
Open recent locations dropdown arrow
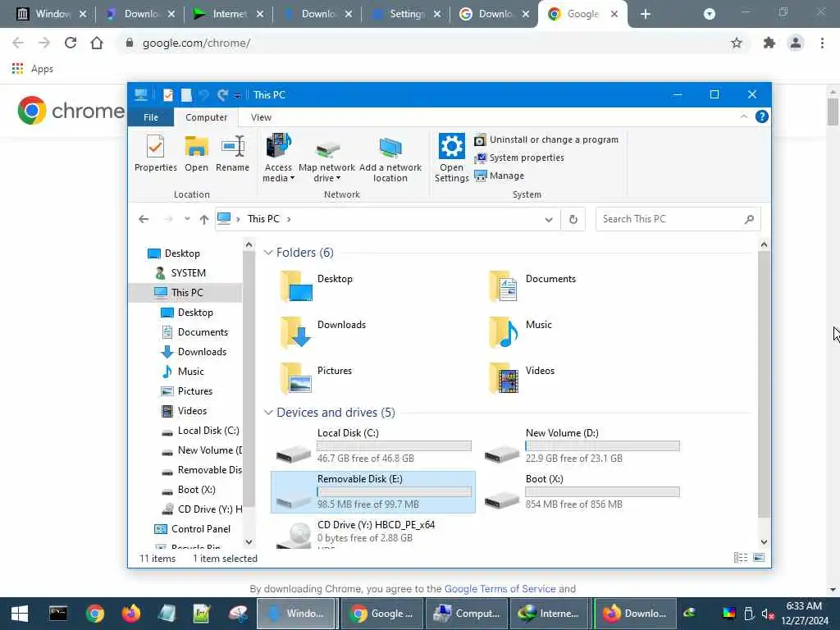[187, 219]
